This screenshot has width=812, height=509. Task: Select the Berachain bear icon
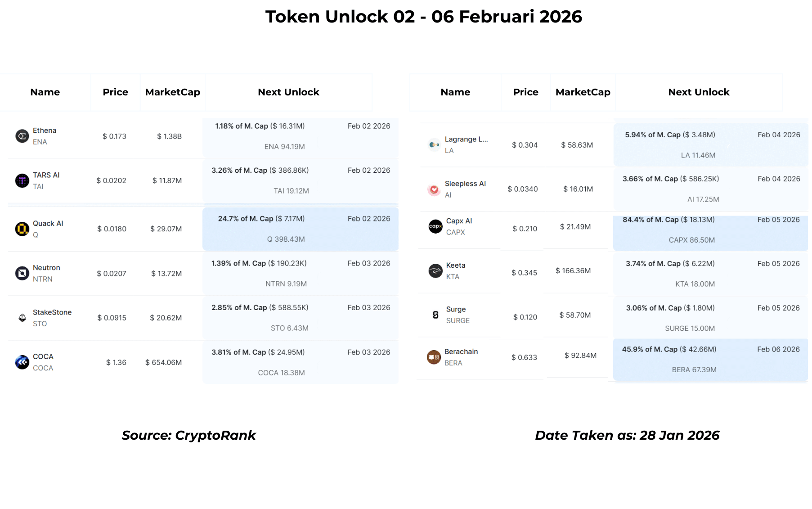pos(434,357)
